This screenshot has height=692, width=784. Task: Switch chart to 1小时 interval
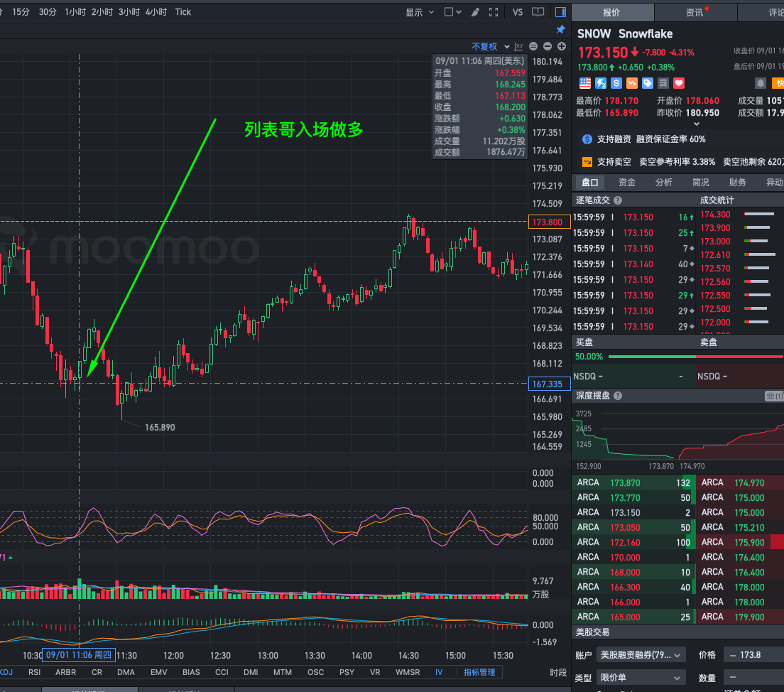(75, 12)
